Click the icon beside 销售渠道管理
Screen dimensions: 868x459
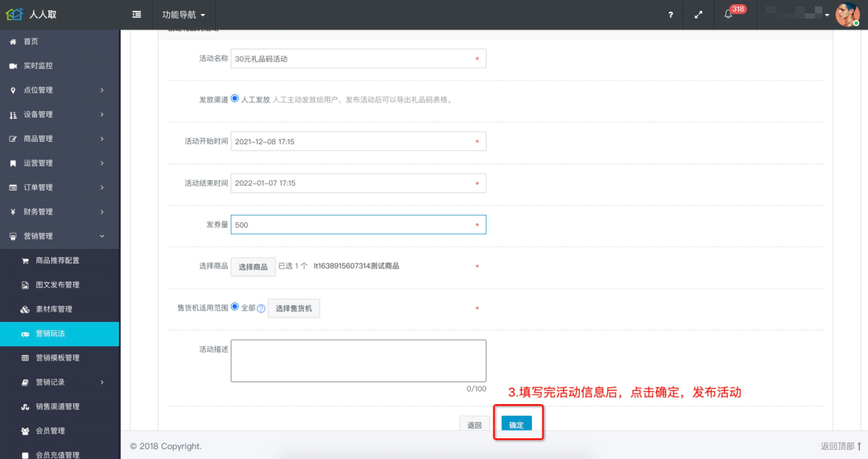[x=25, y=407]
